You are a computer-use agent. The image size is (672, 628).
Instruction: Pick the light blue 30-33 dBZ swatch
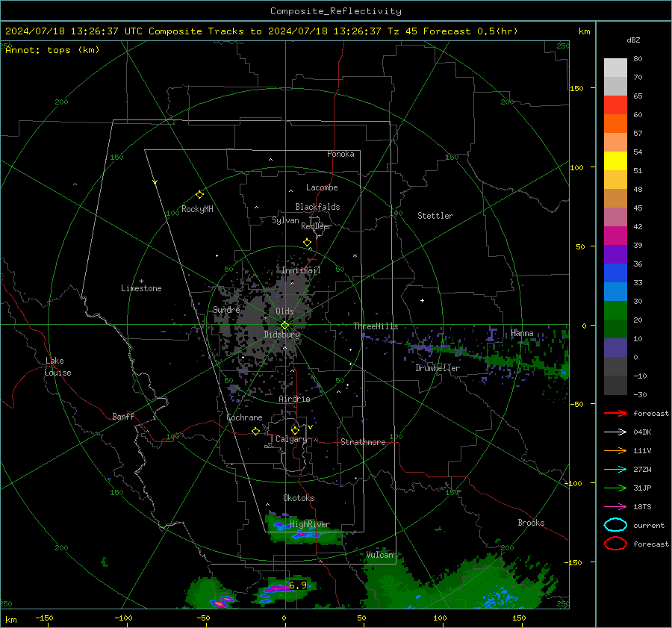(615, 291)
